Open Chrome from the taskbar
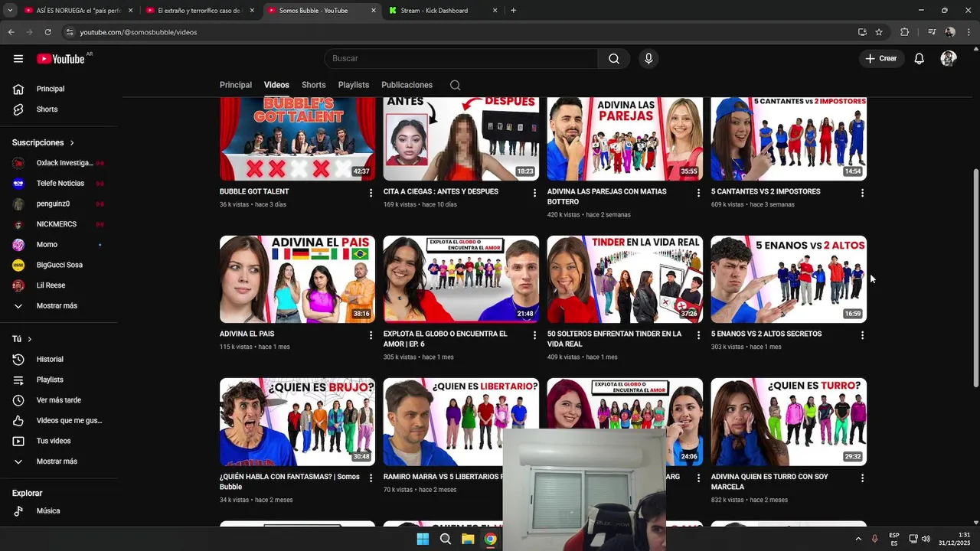This screenshot has width=980, height=551. [x=490, y=539]
